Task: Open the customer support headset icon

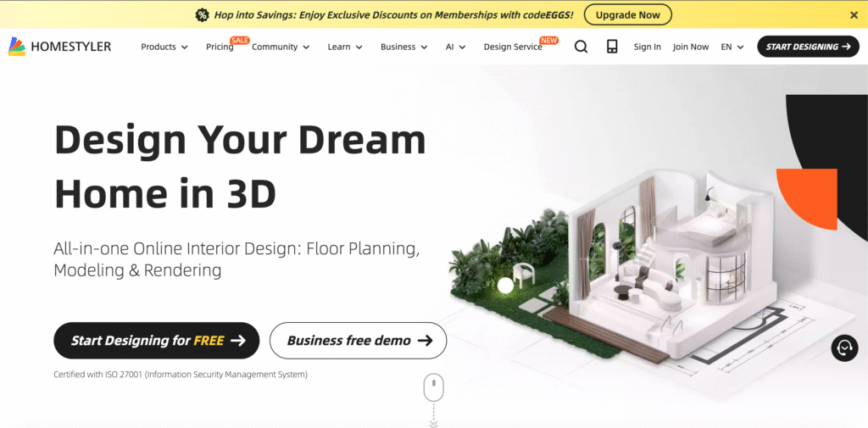Action: tap(845, 347)
